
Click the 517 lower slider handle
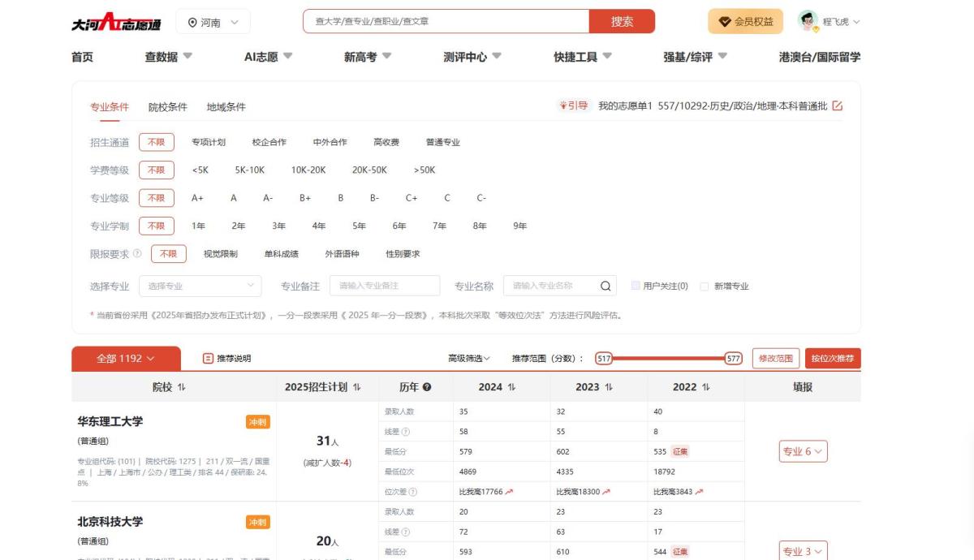[x=603, y=358]
